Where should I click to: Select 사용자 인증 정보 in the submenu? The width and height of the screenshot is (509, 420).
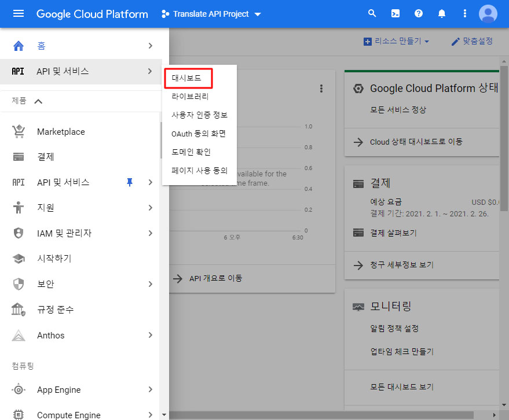(199, 115)
